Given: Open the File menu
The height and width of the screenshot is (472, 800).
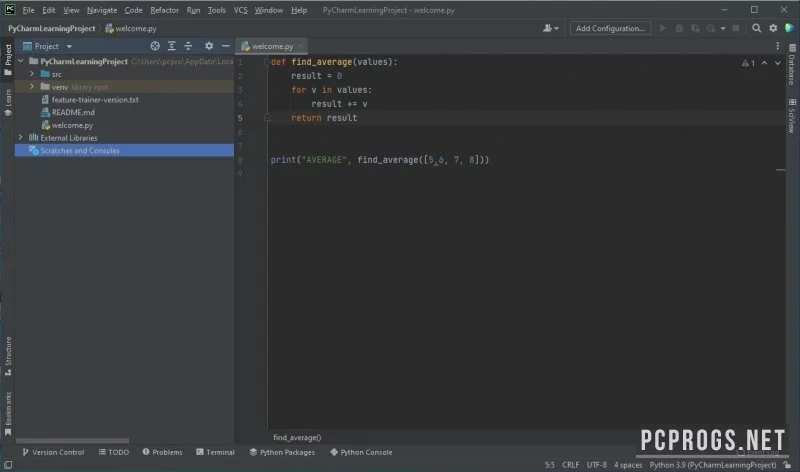Looking at the screenshot, I should [x=28, y=10].
